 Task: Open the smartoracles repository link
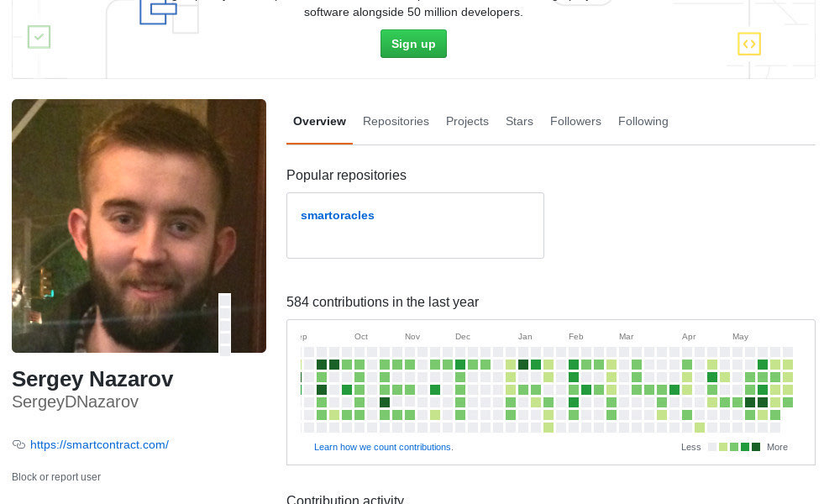338,216
